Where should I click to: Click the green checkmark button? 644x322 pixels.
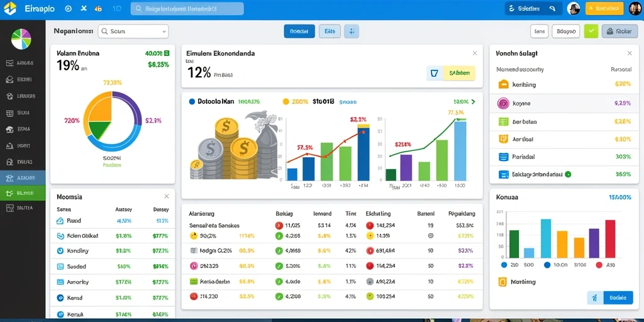point(591,31)
